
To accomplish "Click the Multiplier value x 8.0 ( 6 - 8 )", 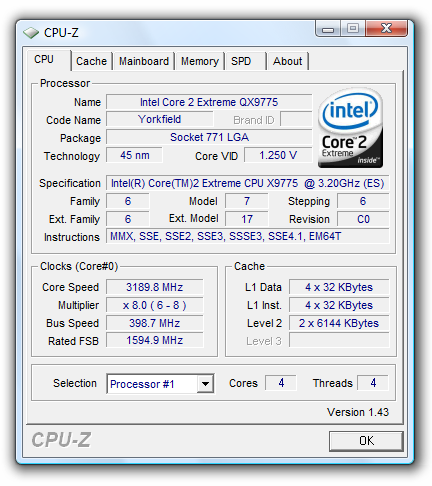I will click(154, 305).
